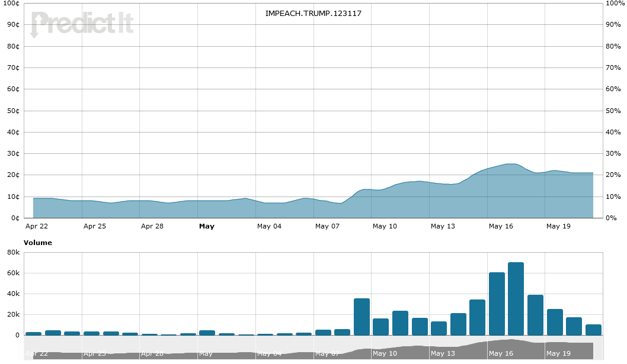Click the '20k' label on the volume axis
The image size is (627, 364).
(x=13, y=314)
